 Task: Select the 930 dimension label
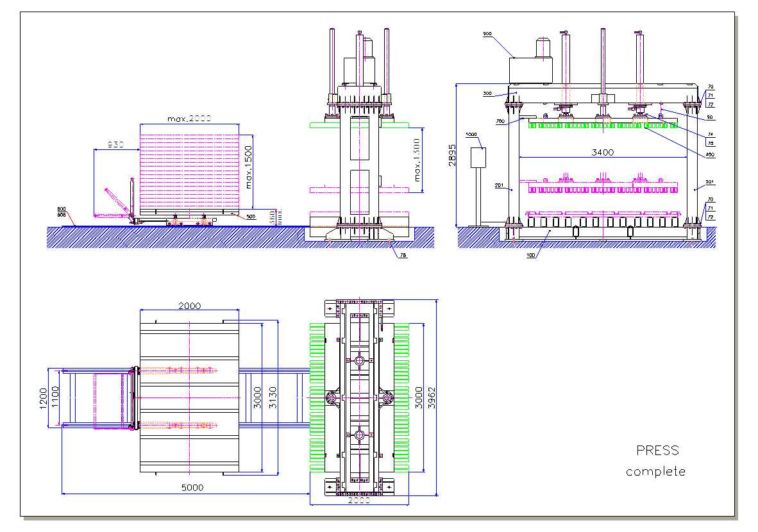(x=115, y=145)
